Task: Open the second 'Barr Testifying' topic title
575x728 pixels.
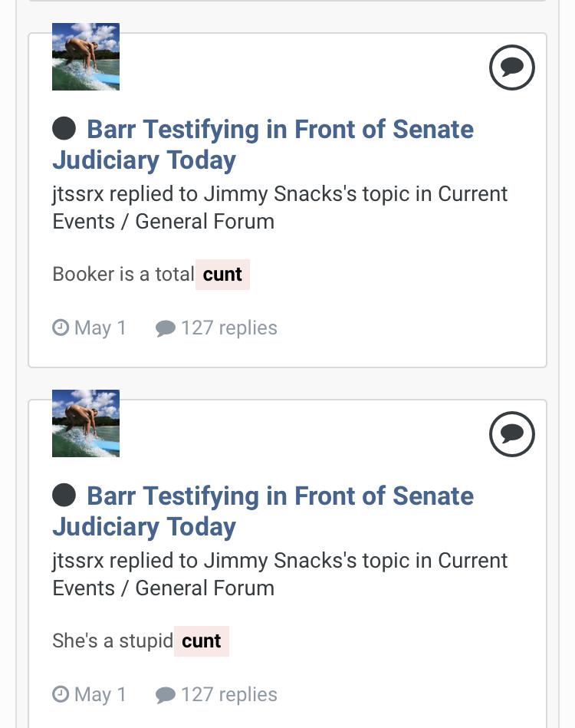Action: point(263,511)
